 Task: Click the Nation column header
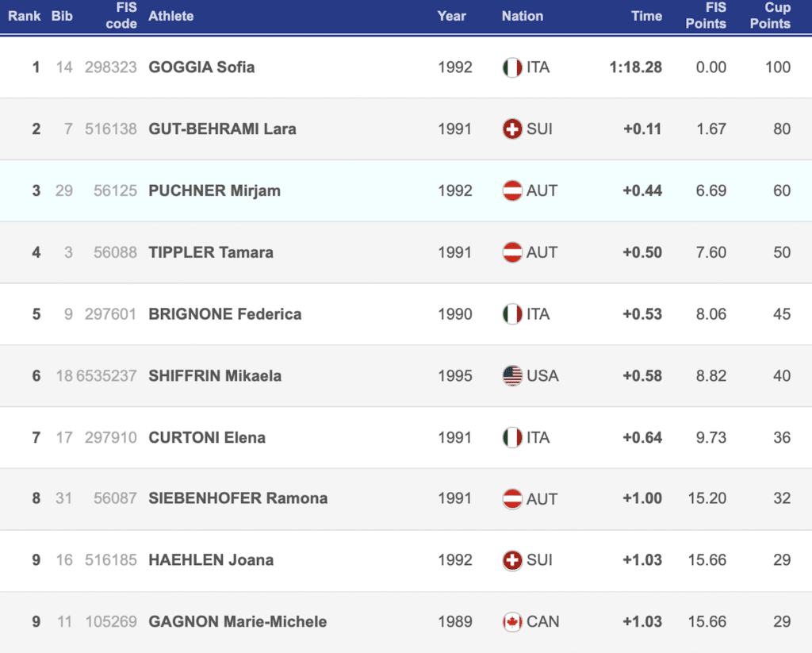coord(523,16)
